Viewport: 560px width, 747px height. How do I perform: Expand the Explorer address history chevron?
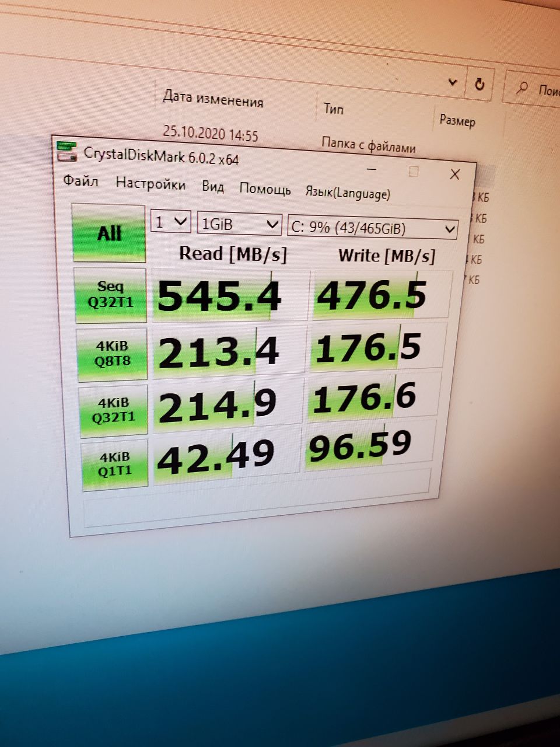[453, 82]
